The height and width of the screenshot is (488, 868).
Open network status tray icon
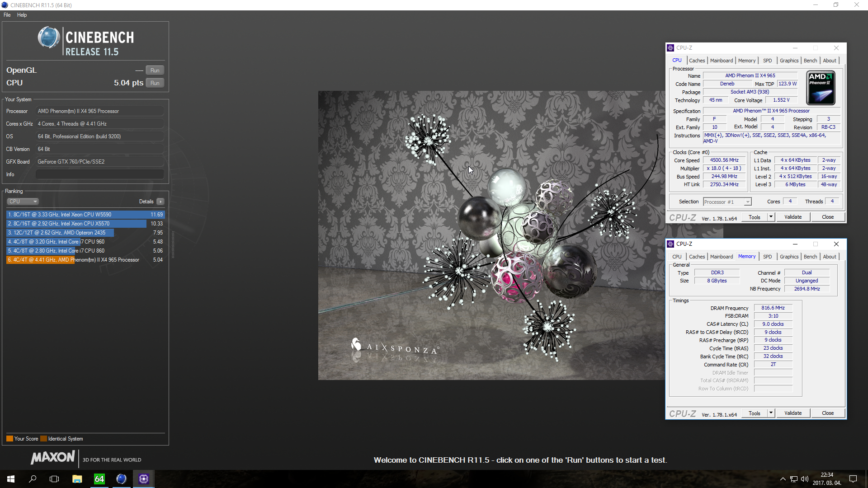tap(794, 479)
